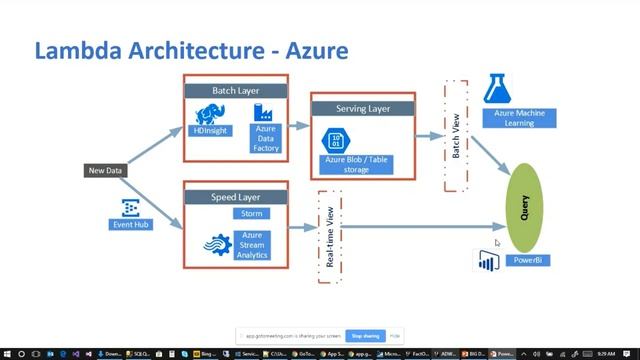Click the green Query ellipse
Image resolution: width=640 pixels, height=360 pixels.
point(524,208)
